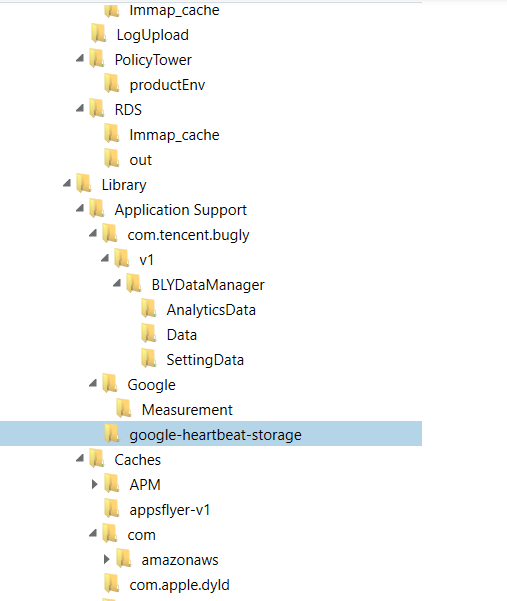Collapse the BLYDataManager node

point(117,283)
